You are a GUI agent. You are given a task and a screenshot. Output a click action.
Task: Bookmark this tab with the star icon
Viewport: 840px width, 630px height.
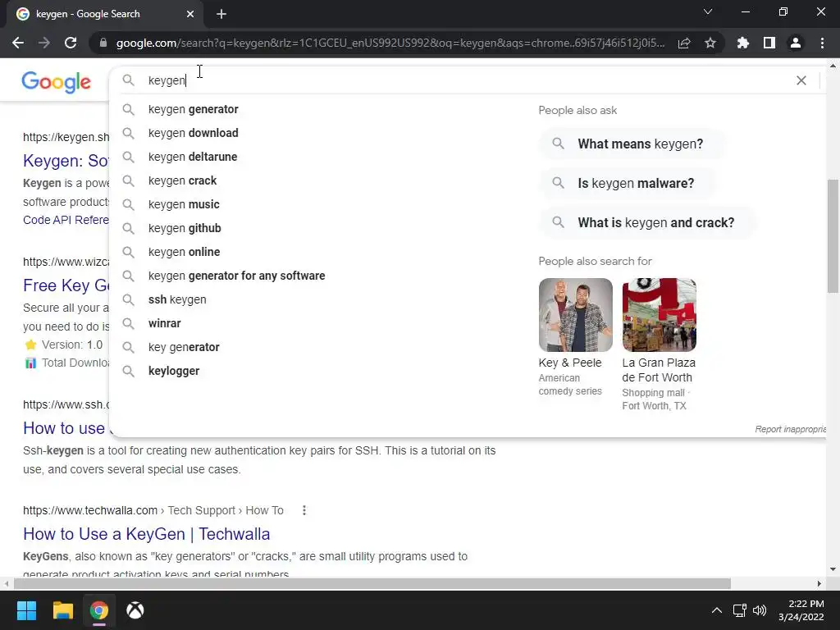pyautogui.click(x=710, y=43)
